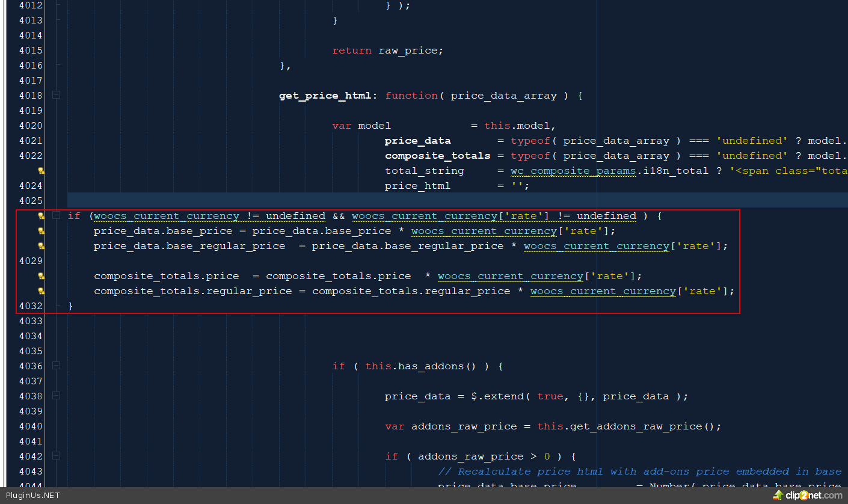Click 'raw_price;' on the return line

[x=411, y=51]
